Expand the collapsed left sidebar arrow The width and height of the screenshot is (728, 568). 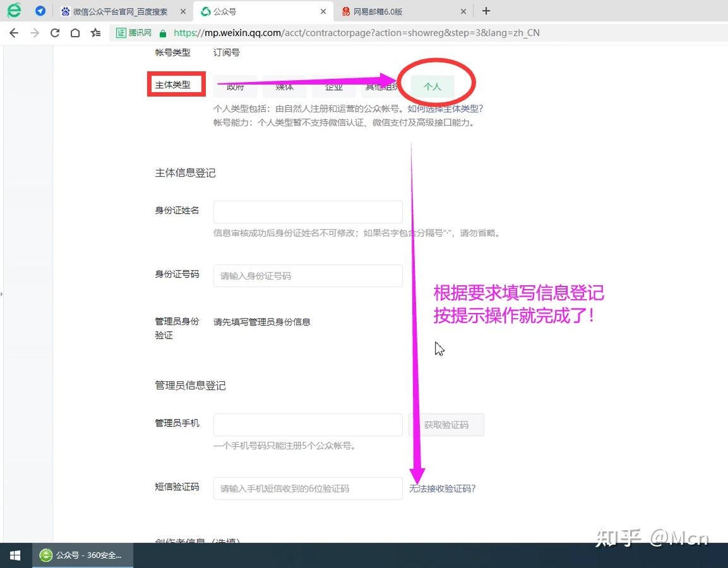[x=3, y=293]
